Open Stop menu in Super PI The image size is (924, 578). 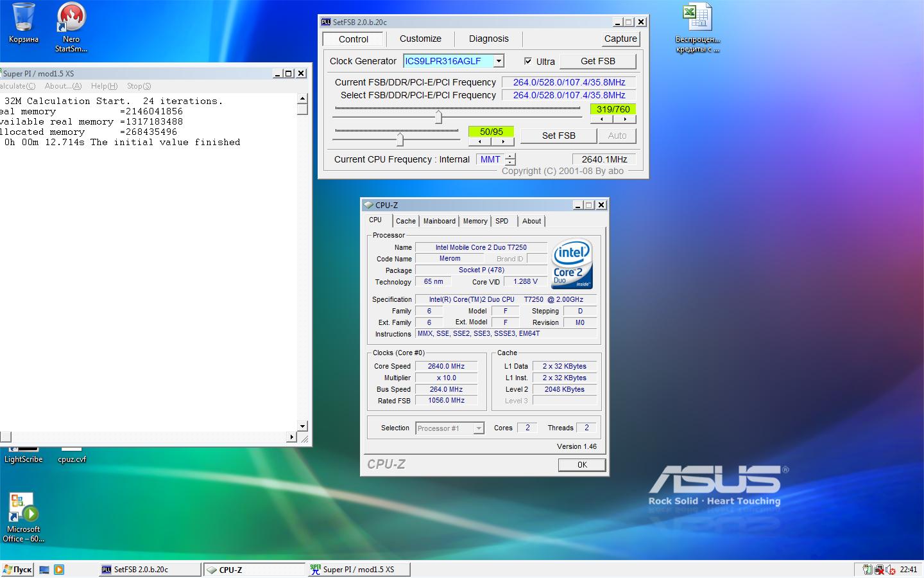pyautogui.click(x=139, y=86)
